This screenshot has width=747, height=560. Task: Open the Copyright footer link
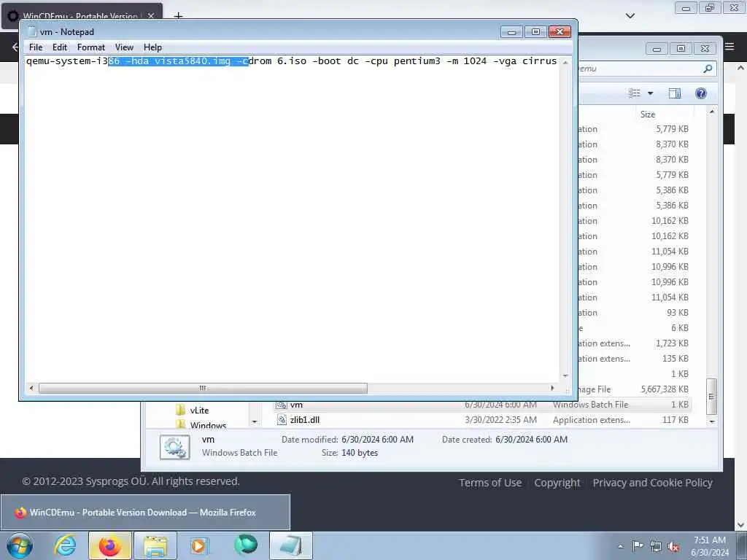557,483
